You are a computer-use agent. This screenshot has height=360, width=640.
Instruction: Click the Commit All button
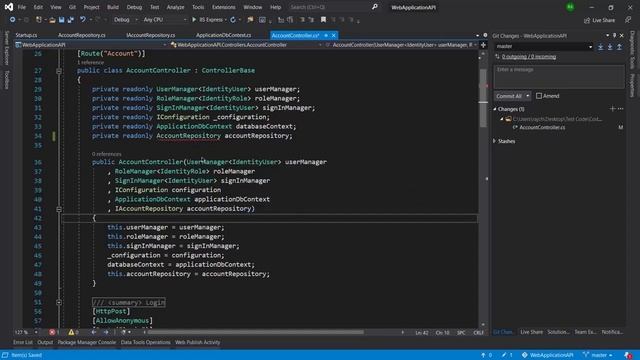(509, 96)
